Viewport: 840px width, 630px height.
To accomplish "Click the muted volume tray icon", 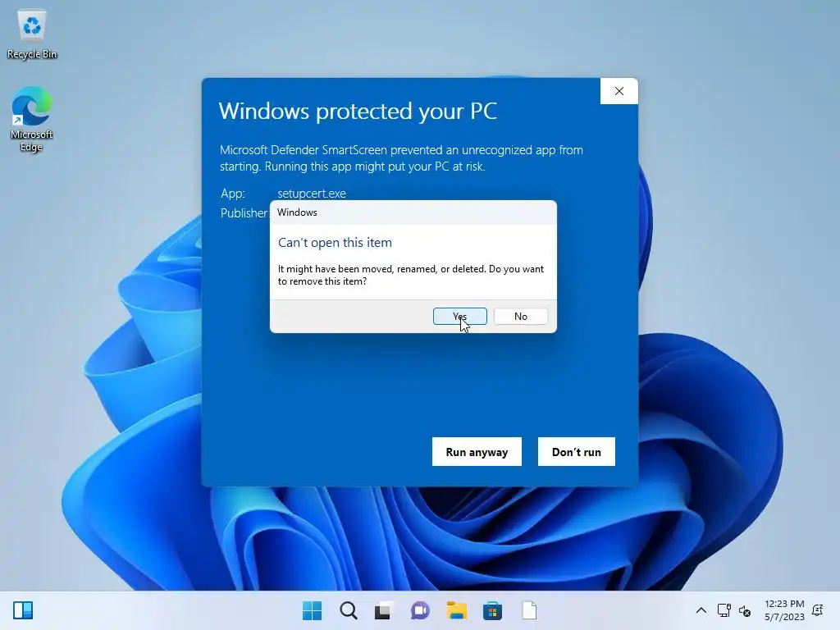I will point(745,610).
